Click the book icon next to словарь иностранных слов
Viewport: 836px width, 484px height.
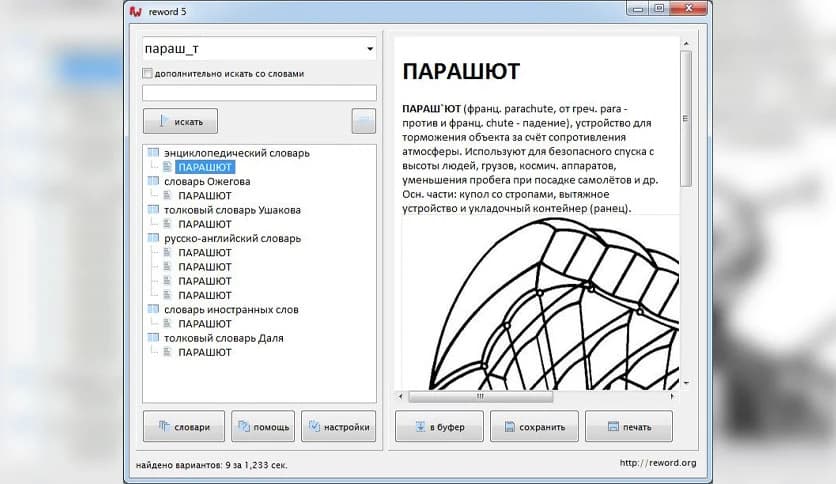click(x=154, y=309)
